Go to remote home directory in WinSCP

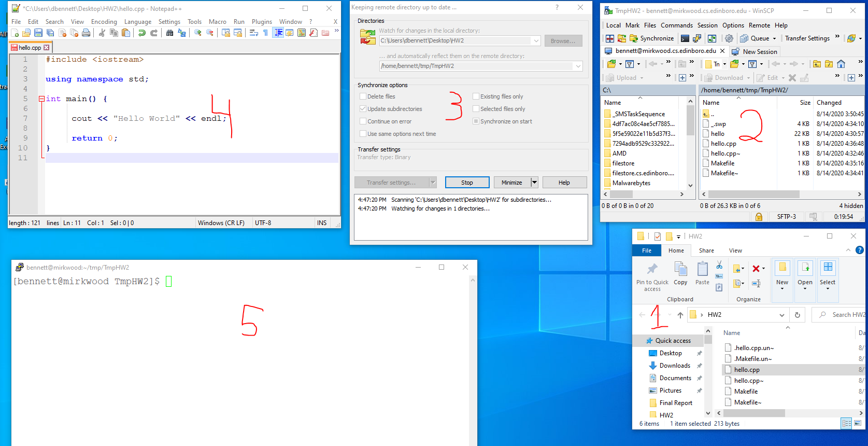(841, 64)
